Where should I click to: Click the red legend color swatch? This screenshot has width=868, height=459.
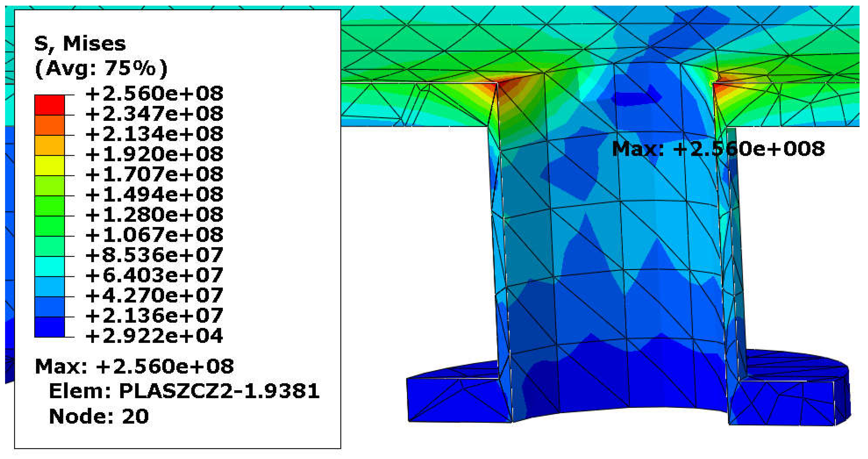click(x=50, y=105)
